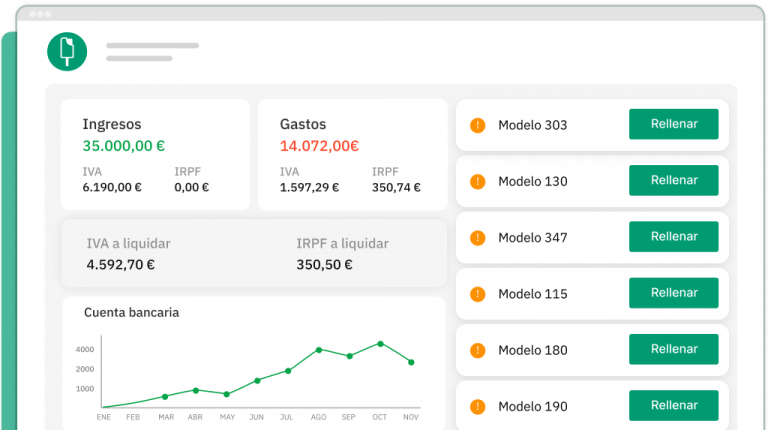Open the Ingresos summary card
Image resolution: width=768 pixels, height=430 pixels.
click(x=155, y=154)
